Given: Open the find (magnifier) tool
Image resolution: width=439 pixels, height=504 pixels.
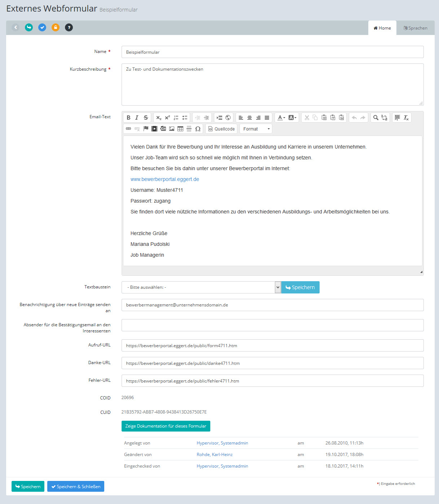Looking at the screenshot, I should click(376, 118).
